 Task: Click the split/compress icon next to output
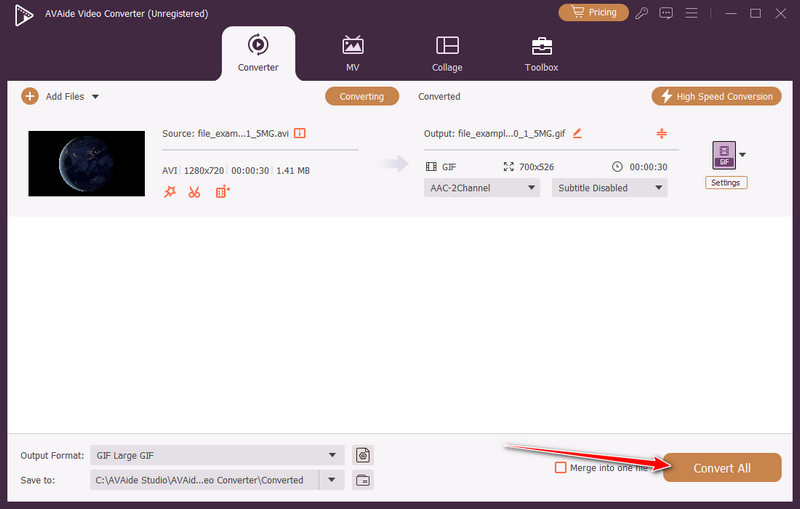click(x=661, y=133)
